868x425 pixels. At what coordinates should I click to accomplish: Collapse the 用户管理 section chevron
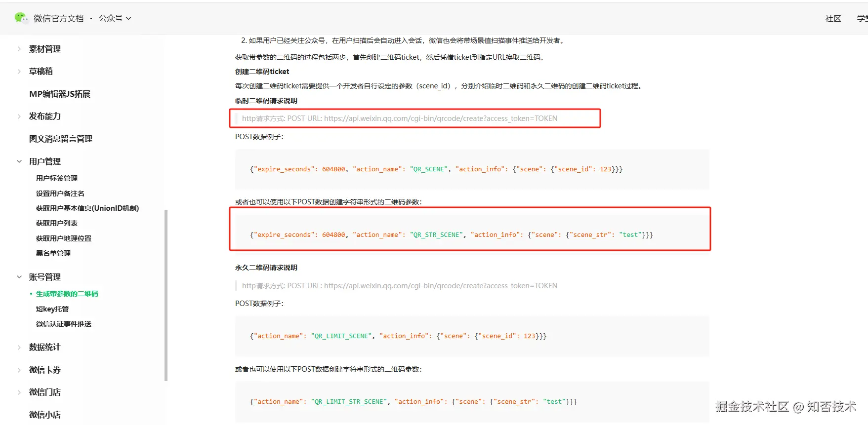(19, 161)
